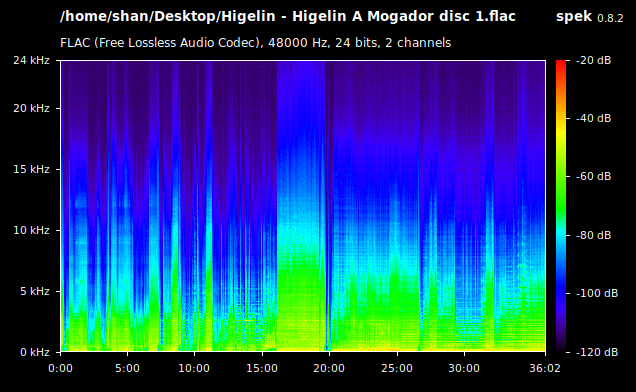This screenshot has width=636, height=392.
Task: Click the spek logo text
Action: coord(574,17)
